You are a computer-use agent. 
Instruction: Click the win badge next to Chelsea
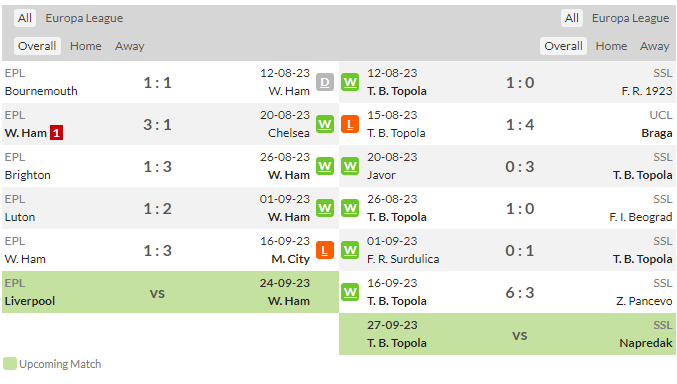(x=325, y=124)
